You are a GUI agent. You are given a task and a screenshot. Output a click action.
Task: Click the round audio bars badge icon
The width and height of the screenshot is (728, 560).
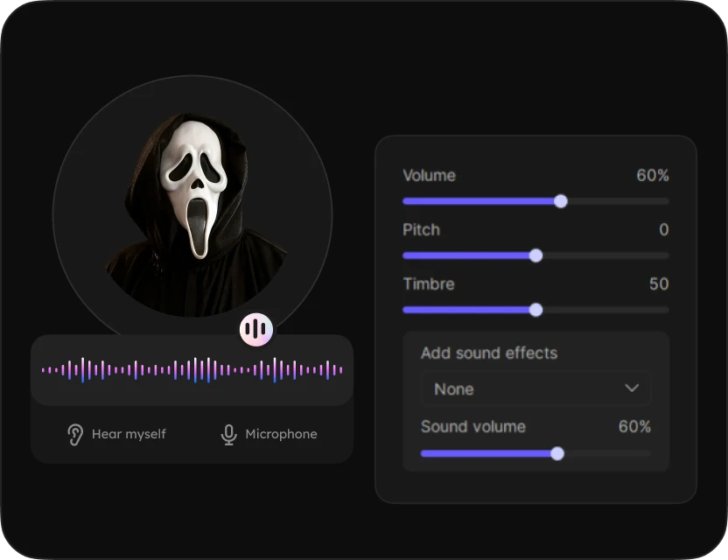tap(256, 330)
